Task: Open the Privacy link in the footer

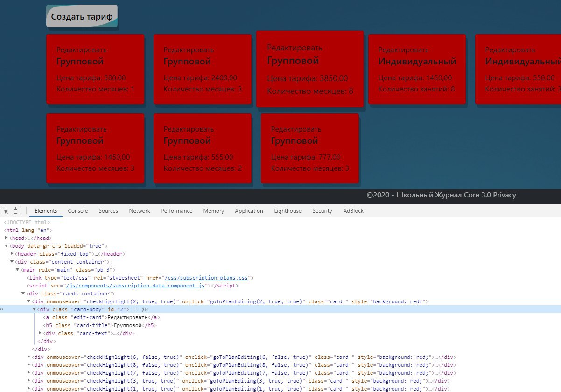Action: [x=505, y=195]
